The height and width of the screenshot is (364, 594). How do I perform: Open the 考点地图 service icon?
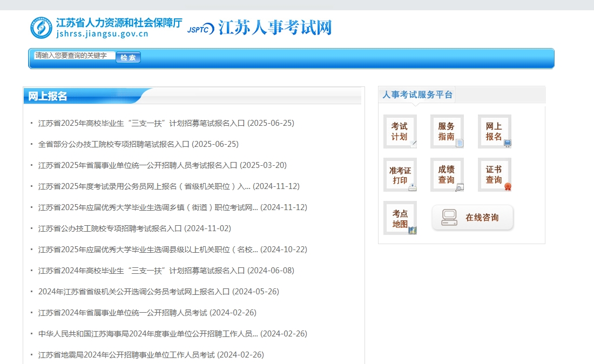(x=400, y=217)
